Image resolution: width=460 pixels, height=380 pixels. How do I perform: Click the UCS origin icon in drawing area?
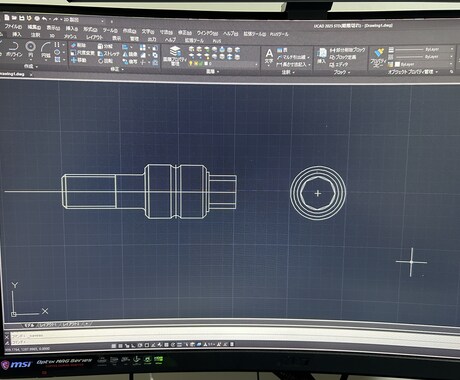tap(14, 314)
